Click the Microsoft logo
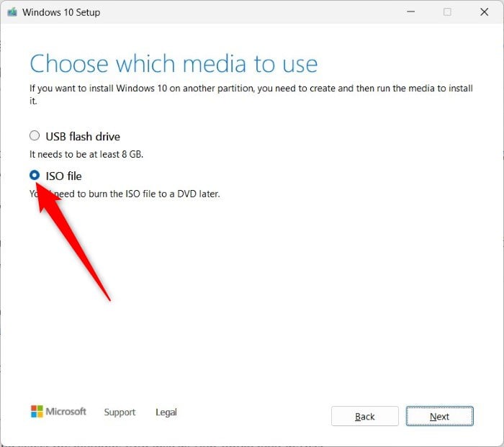The image size is (504, 447). point(58,412)
